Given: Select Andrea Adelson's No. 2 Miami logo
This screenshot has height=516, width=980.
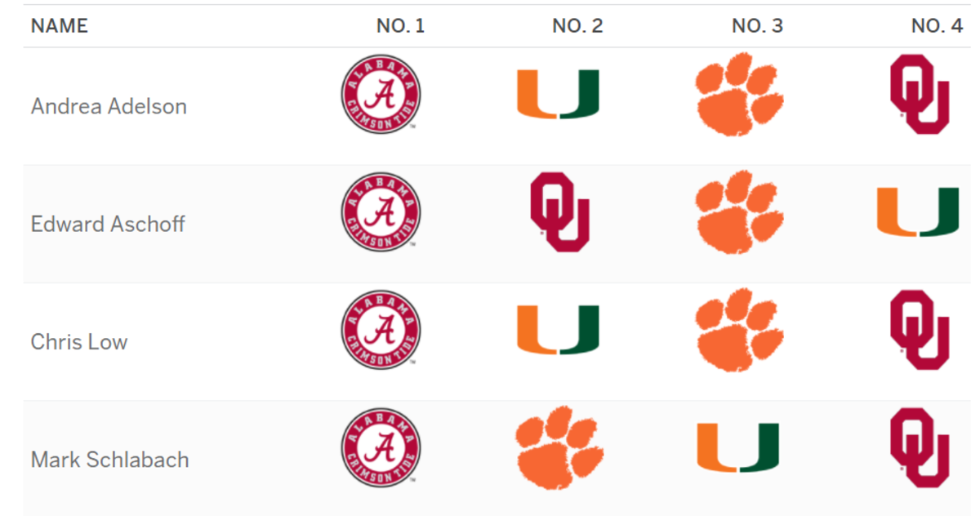Looking at the screenshot, I should click(558, 94).
